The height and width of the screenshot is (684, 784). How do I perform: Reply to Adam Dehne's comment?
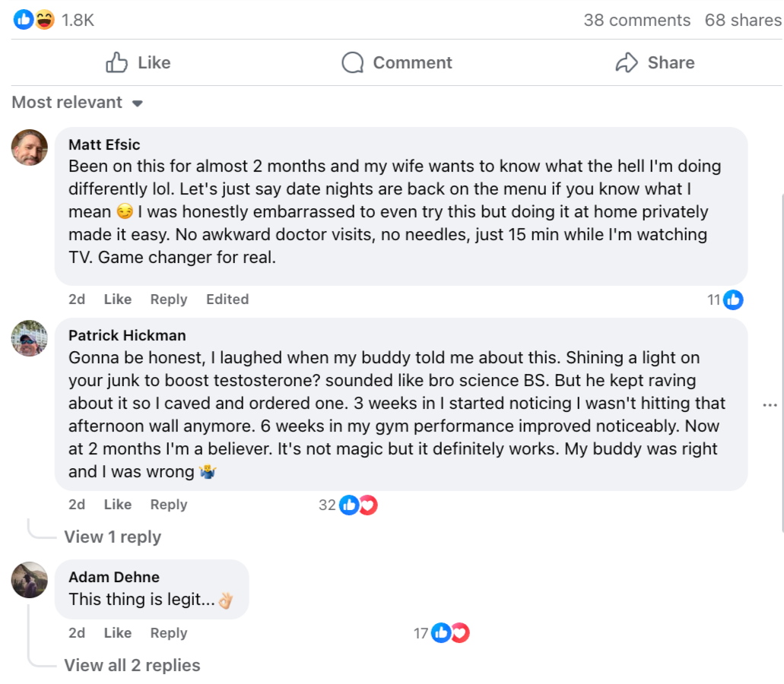click(x=169, y=633)
